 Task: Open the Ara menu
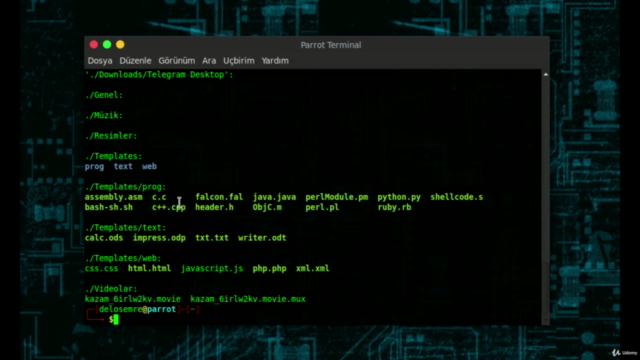[x=209, y=61]
